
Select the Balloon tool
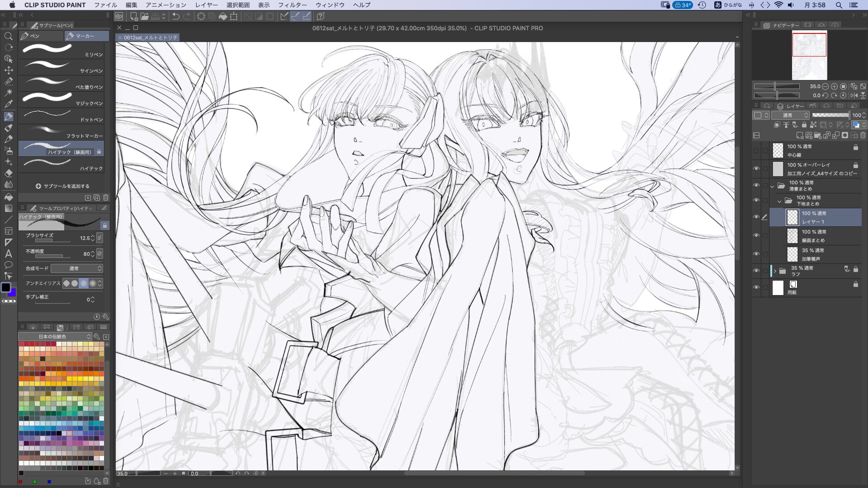coord(8,265)
